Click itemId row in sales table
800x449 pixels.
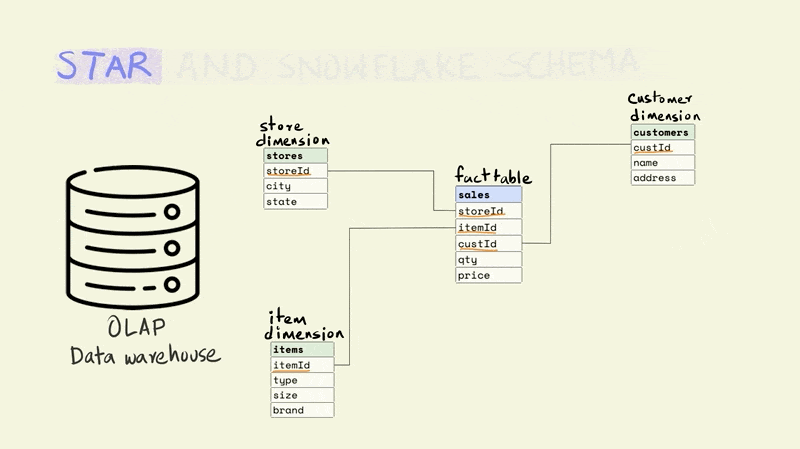pyautogui.click(x=488, y=228)
